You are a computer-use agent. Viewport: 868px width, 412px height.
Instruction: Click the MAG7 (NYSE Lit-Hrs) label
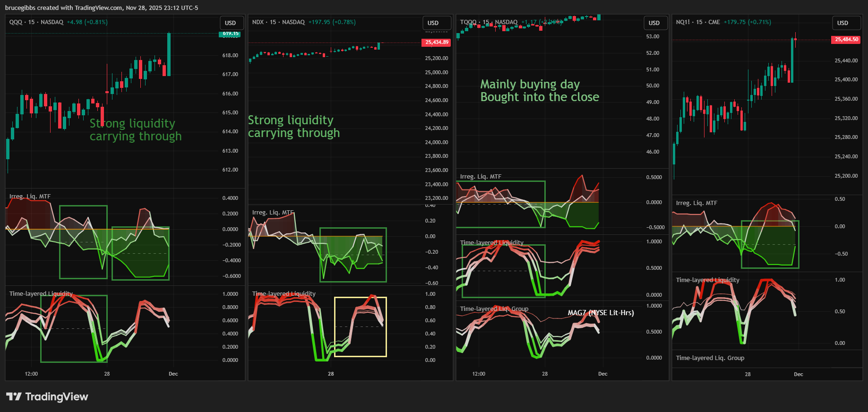[601, 313]
